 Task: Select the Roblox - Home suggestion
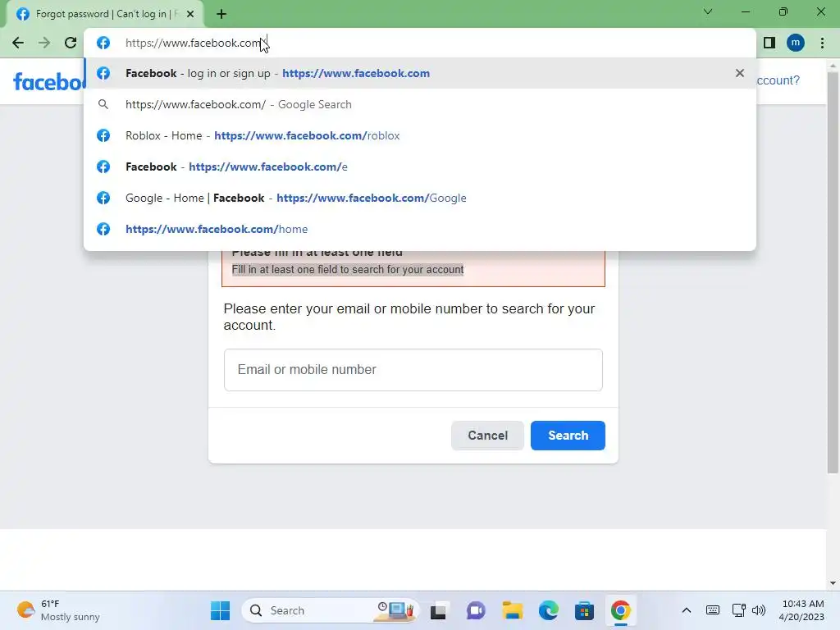pyautogui.click(x=420, y=135)
